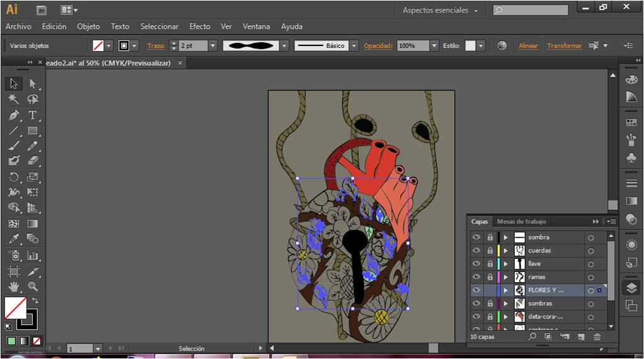Click the Direct Selection tool

pos(33,84)
